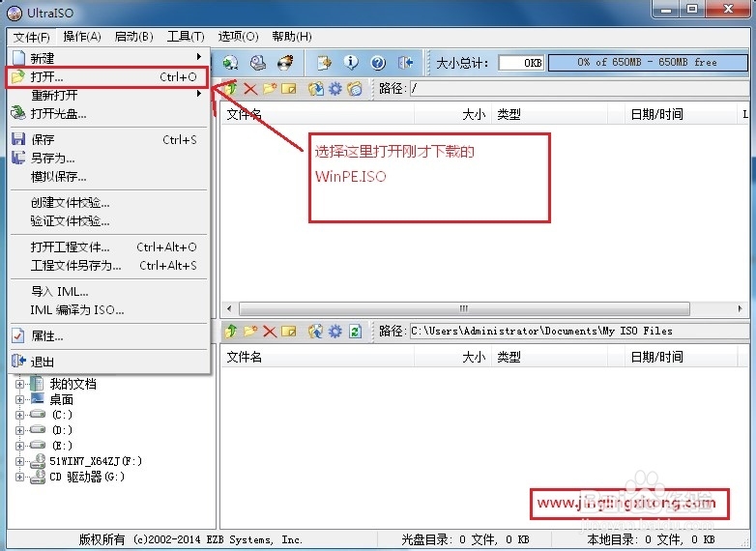Open the 启动(B) menu
The height and width of the screenshot is (551, 756).
133,37
